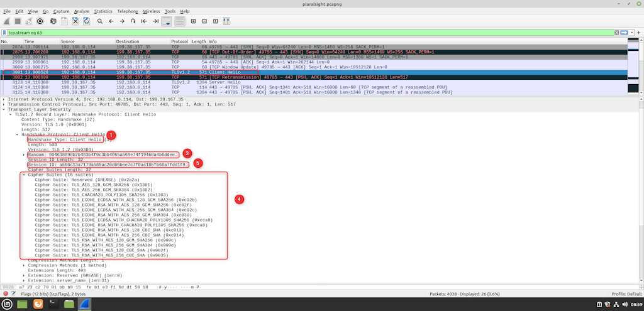Open capture options gear icon
This screenshot has height=311, width=644.
[40, 21]
